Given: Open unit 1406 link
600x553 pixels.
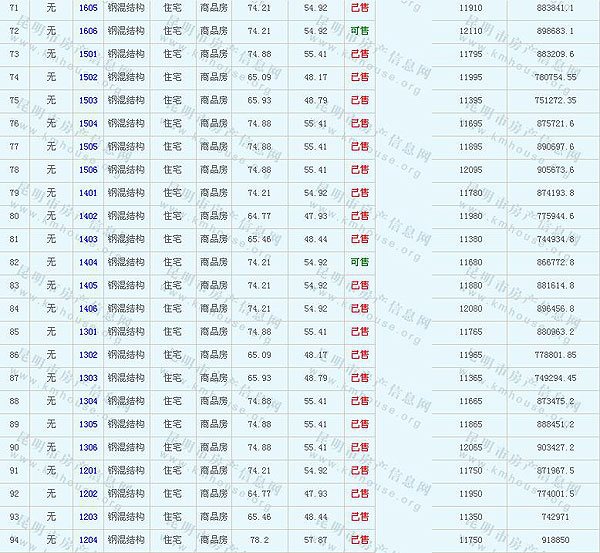Looking at the screenshot, I should pyautogui.click(x=88, y=309).
